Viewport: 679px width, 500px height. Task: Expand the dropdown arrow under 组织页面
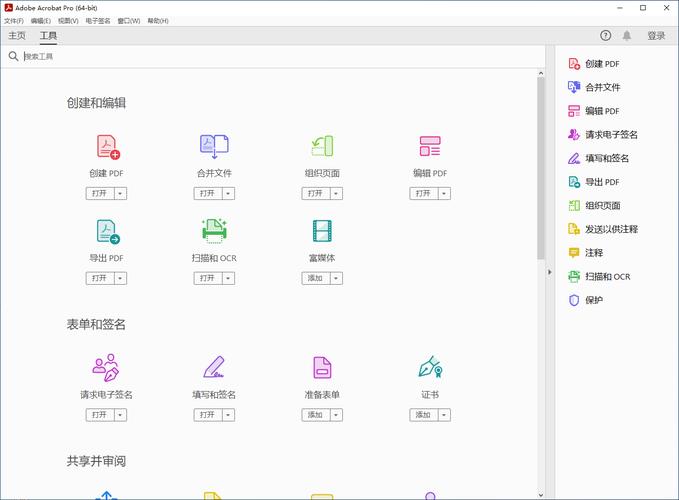coord(336,194)
